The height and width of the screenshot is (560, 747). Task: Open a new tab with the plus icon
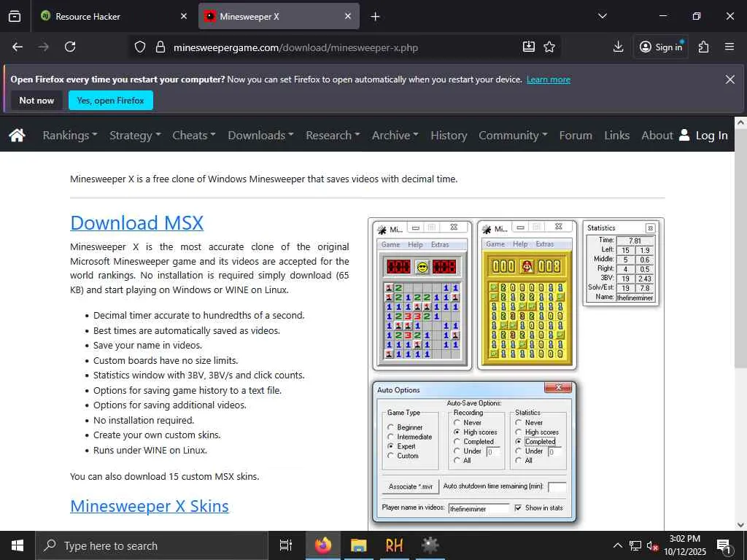point(376,17)
